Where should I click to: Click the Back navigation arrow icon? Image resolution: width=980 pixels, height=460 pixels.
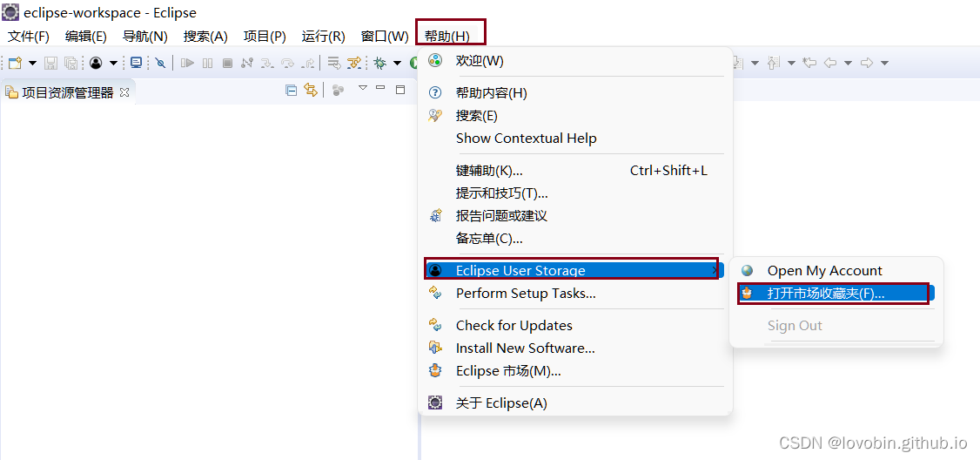(830, 63)
